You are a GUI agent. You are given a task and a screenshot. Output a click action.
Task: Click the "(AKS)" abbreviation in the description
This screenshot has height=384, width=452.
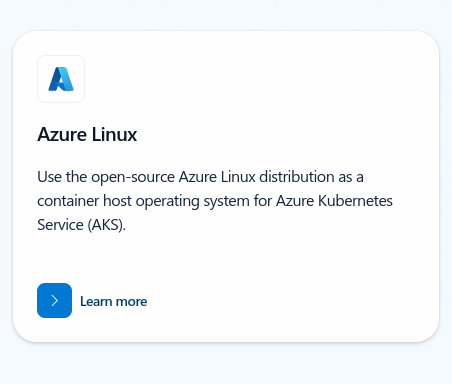[107, 225]
